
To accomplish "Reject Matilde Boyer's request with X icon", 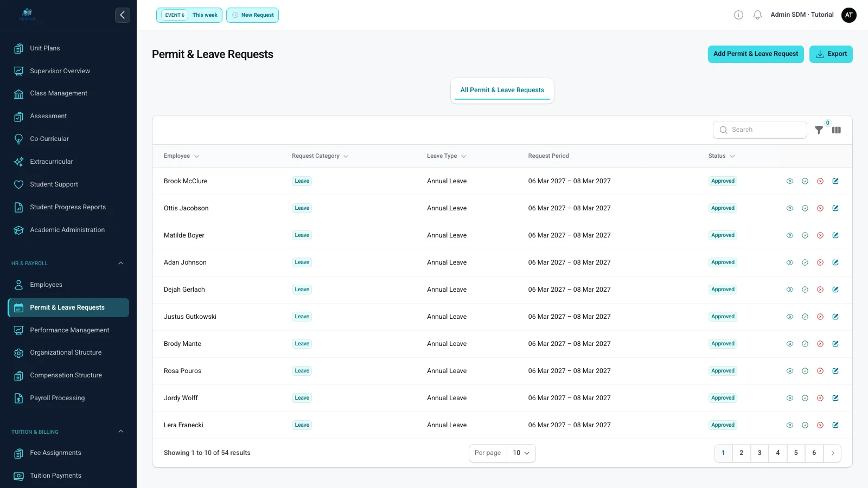I will (820, 235).
